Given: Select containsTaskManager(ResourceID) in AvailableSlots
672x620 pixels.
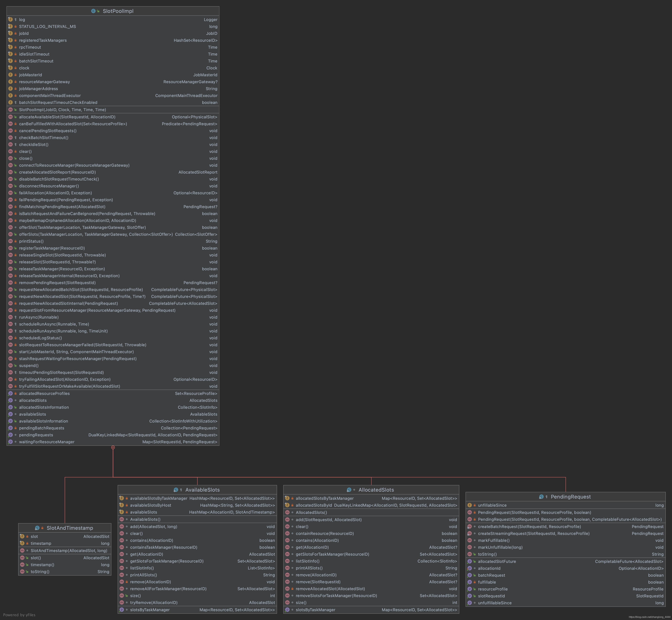Looking at the screenshot, I should [197, 547].
